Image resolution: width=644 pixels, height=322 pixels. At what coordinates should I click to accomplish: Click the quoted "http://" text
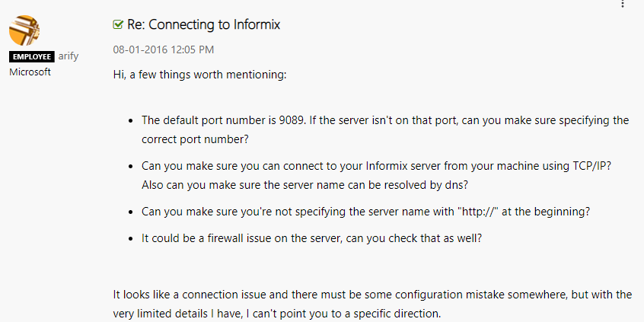(x=478, y=212)
